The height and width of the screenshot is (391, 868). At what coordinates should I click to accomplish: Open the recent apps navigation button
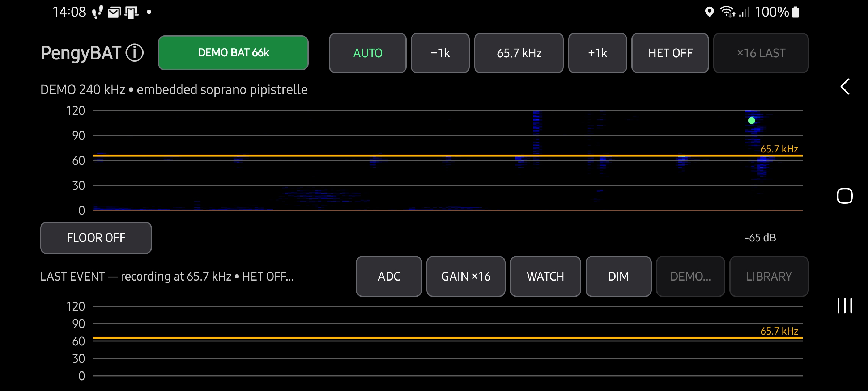845,306
